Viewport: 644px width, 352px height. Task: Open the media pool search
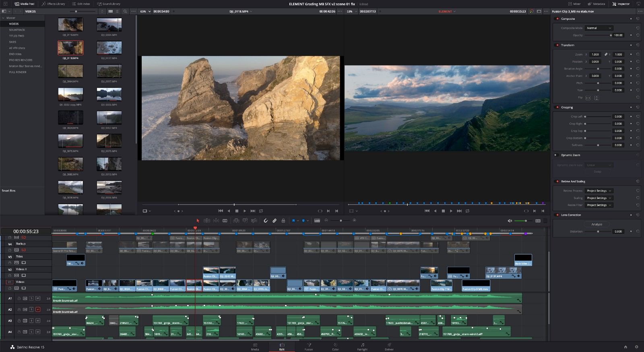pos(125,11)
